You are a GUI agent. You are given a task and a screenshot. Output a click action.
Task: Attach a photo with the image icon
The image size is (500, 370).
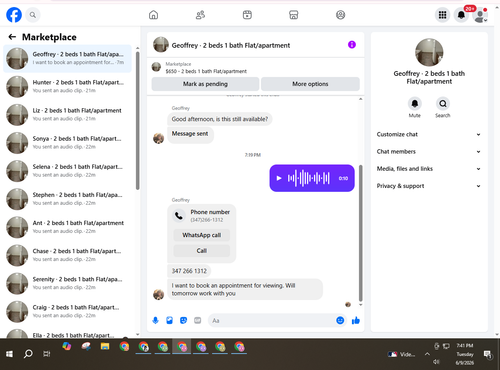pyautogui.click(x=169, y=321)
